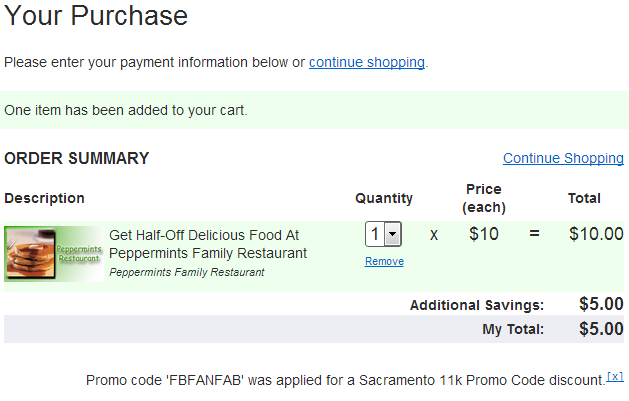
Task: Dismiss the FBFANFAB promo code with [x]
Action: click(616, 377)
